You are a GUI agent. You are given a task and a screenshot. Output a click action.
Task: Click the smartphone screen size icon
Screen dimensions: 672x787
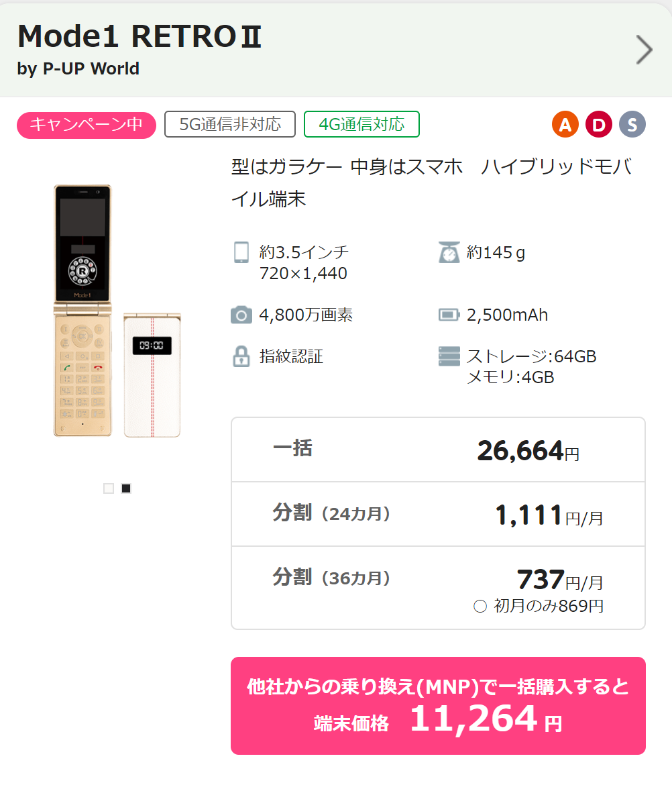click(241, 252)
